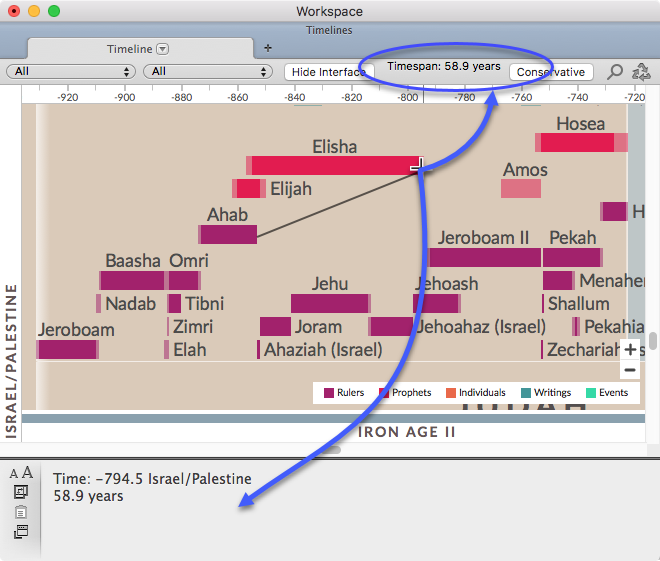
Task: Add a new tab with plus icon
Action: (x=267, y=48)
